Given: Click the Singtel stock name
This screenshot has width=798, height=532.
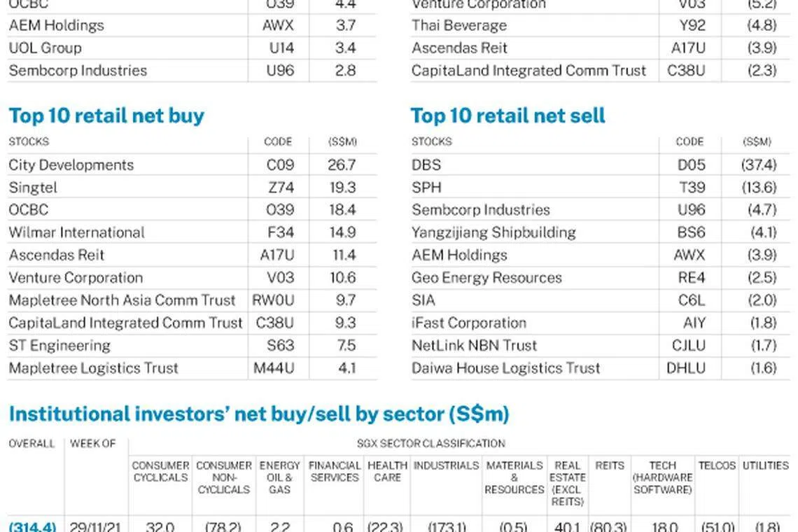Looking at the screenshot, I should point(33,188).
